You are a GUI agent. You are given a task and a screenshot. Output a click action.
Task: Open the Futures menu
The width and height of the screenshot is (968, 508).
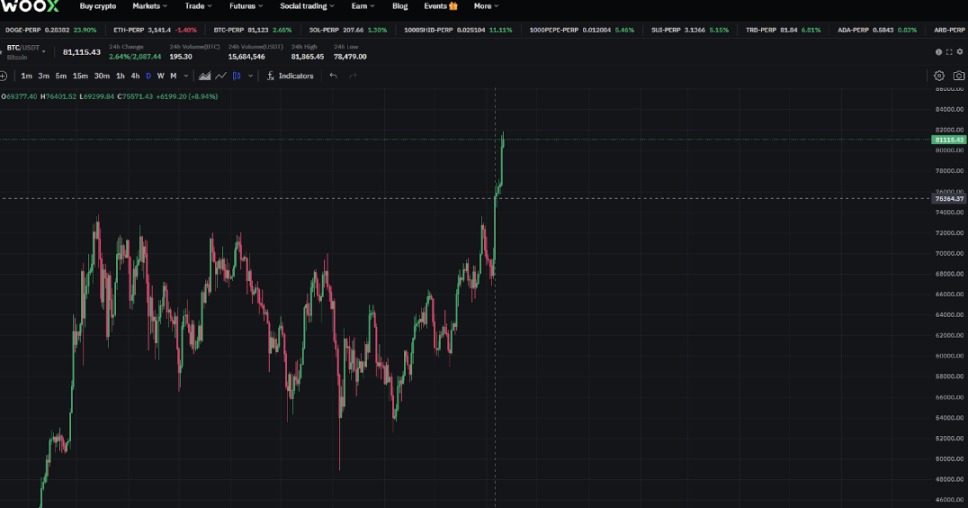tap(245, 6)
